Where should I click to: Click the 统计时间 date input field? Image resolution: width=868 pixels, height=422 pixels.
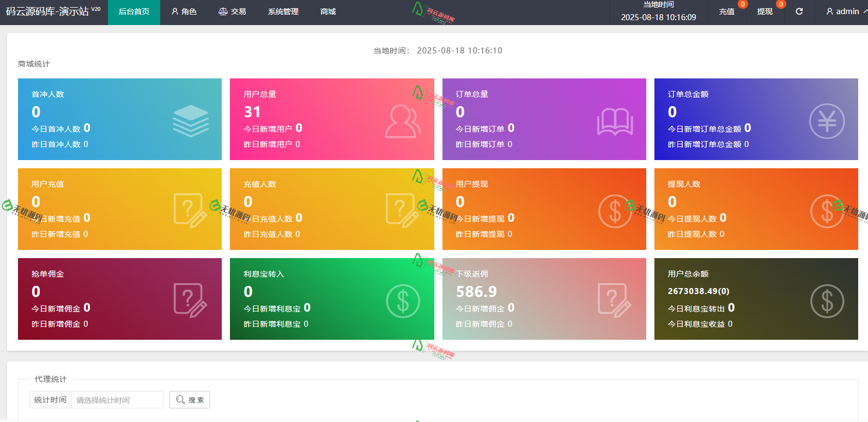click(x=117, y=400)
